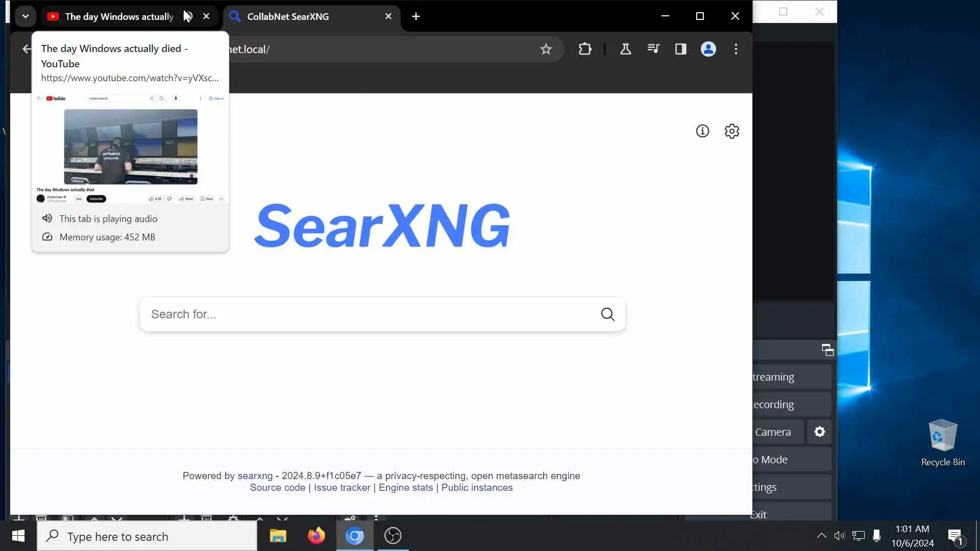Viewport: 980px width, 551px height.
Task: Toggle the browser side panel
Action: (680, 49)
